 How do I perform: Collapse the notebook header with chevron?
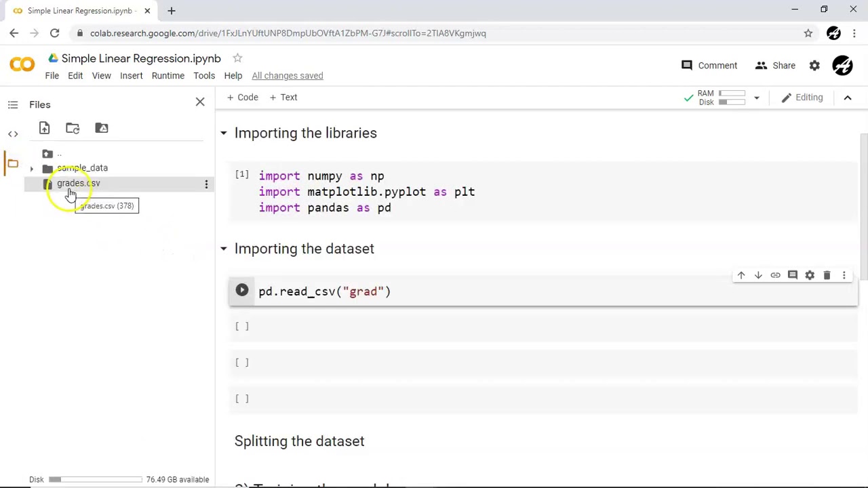[x=848, y=98]
